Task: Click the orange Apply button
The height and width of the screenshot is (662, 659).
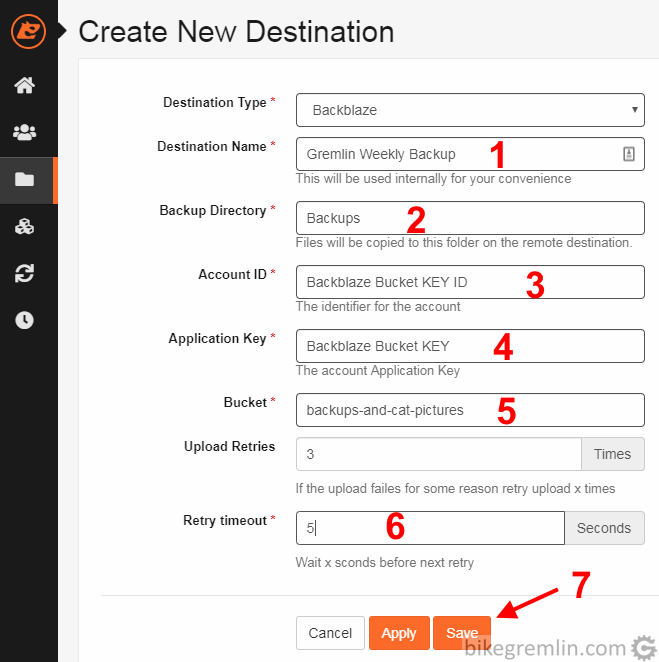Action: (x=399, y=633)
